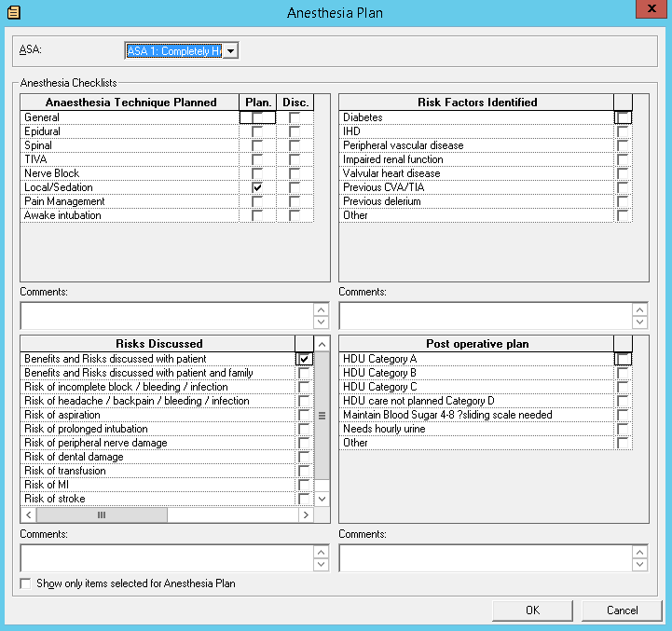This screenshot has width=672, height=631.
Task: Select the Nerve Block technique row
Action: pyautogui.click(x=129, y=173)
